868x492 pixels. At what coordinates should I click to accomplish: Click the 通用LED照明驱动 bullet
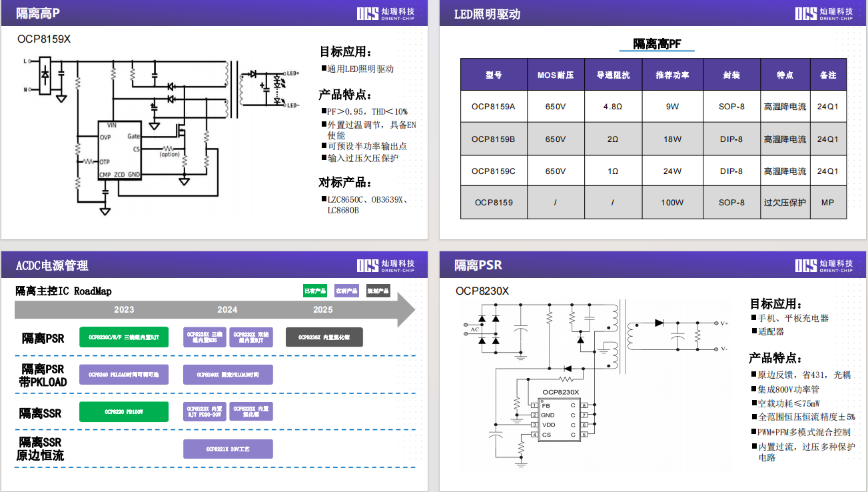357,69
